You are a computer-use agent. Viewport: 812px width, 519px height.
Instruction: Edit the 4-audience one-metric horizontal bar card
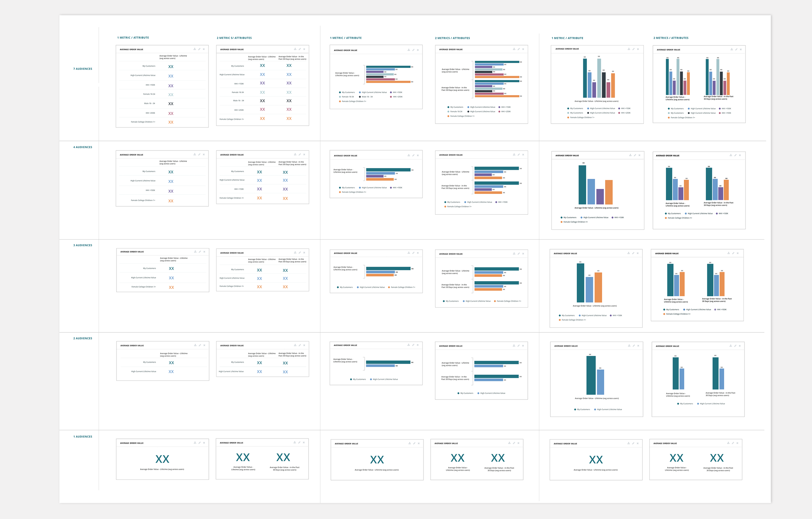pos(413,155)
